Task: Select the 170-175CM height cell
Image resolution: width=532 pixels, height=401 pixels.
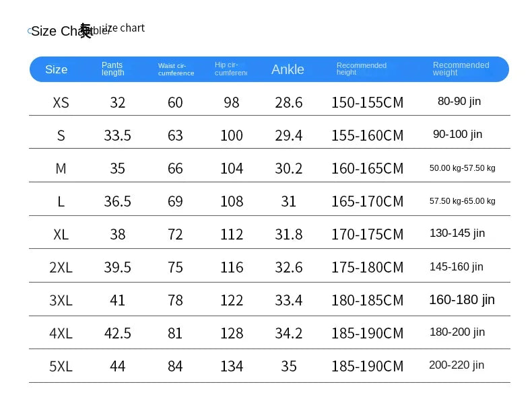Action: click(x=367, y=234)
